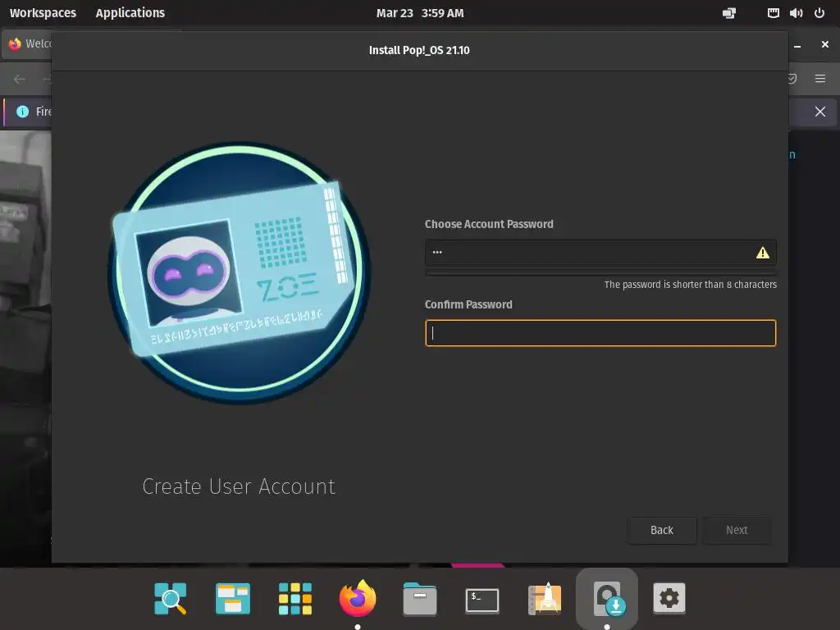The width and height of the screenshot is (840, 630).
Task: Open the Applications menu
Action: [130, 13]
